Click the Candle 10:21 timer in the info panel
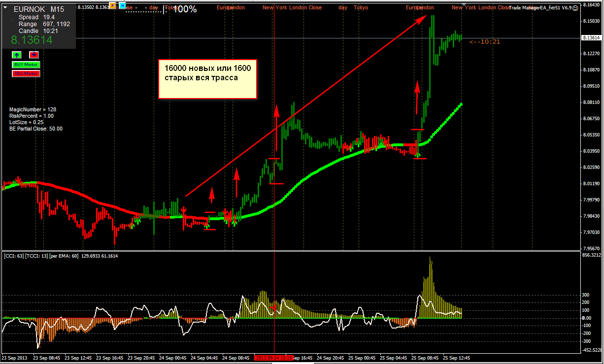Image resolution: width=604 pixels, height=364 pixels. (x=39, y=31)
